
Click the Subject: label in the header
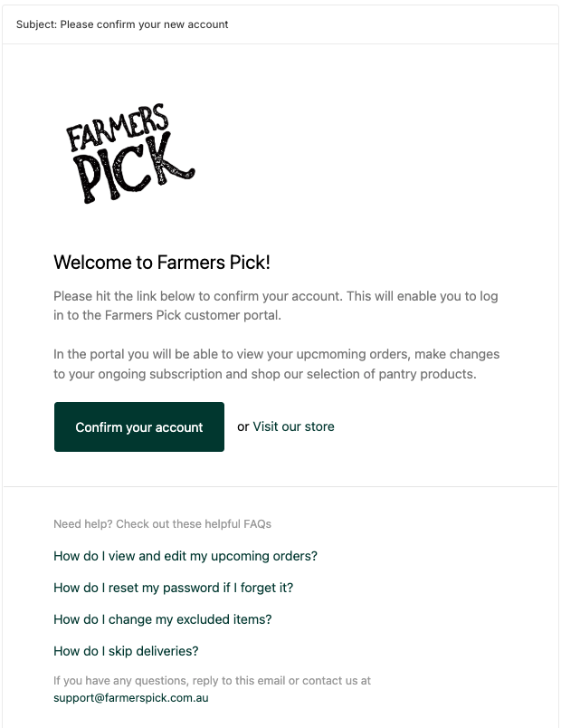37,24
